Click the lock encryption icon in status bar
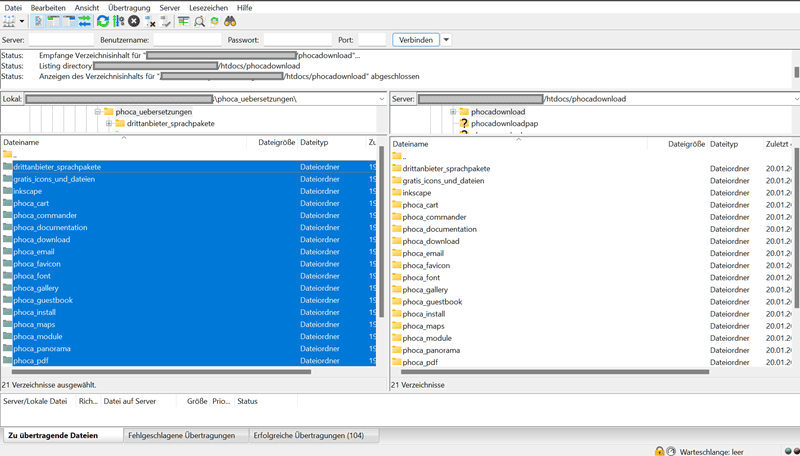 click(x=660, y=450)
